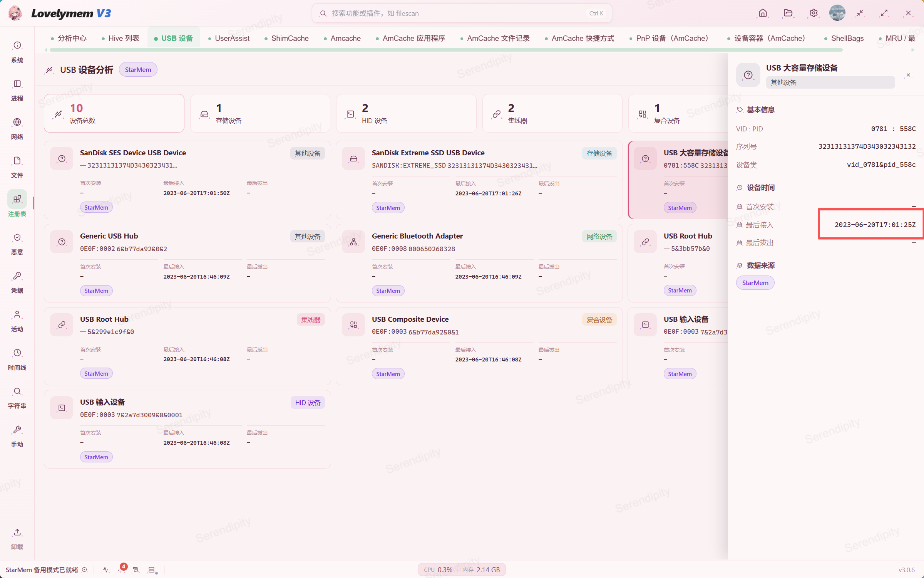924x578 pixels.
Task: Click the notification bell with badge 4
Action: coord(121,569)
